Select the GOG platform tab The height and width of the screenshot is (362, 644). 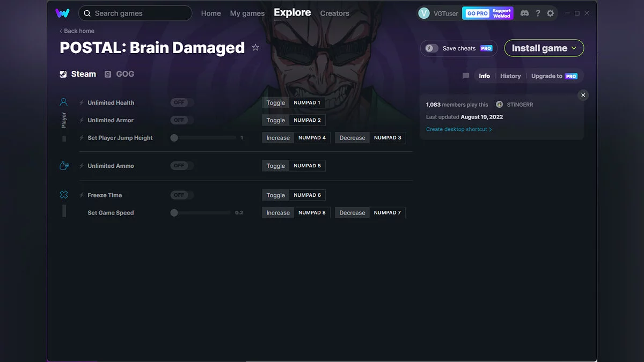[x=119, y=73]
